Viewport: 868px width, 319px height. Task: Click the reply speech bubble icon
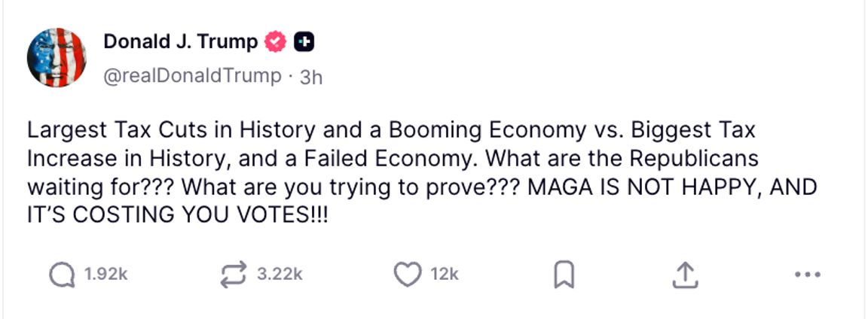click(x=61, y=275)
